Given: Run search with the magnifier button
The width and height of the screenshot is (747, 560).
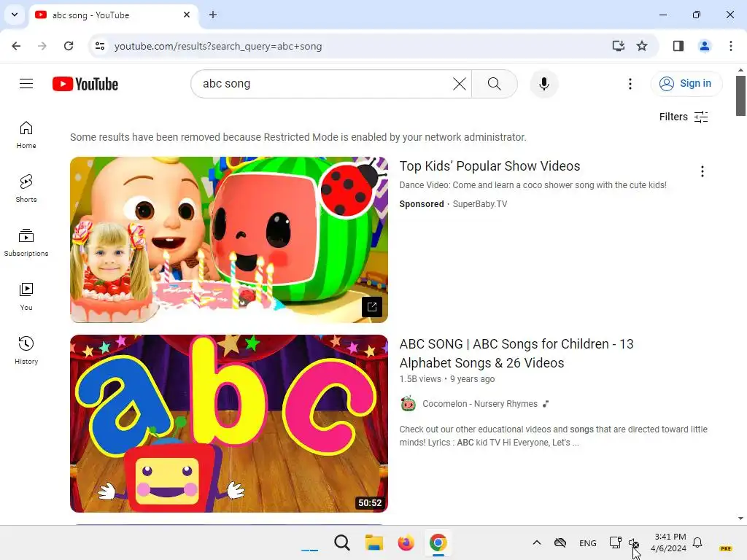Looking at the screenshot, I should (495, 84).
